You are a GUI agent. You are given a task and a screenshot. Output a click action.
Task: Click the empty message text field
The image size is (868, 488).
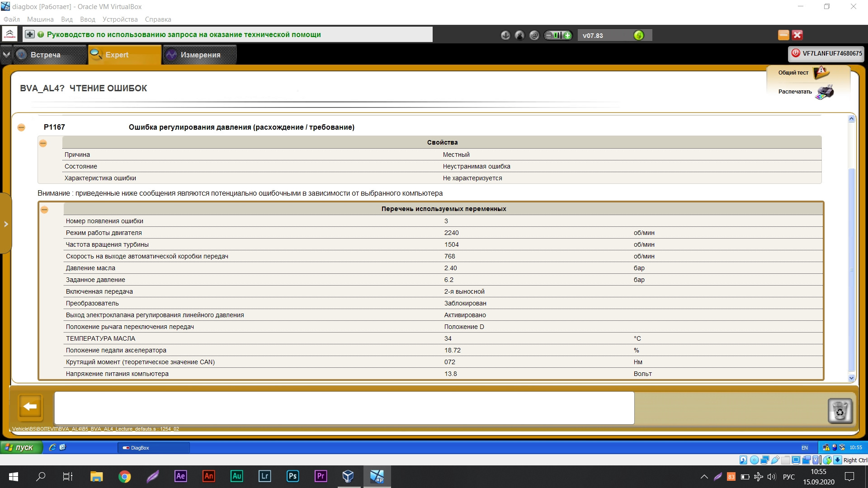[344, 408]
